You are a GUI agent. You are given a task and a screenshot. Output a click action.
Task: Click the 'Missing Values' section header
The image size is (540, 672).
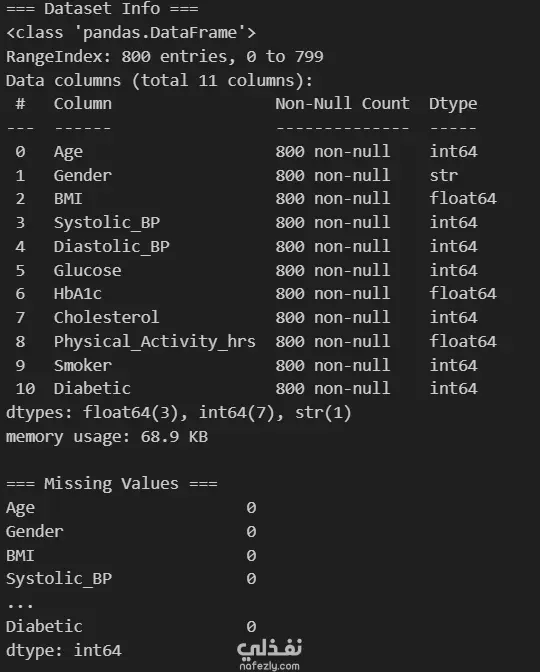[111, 483]
